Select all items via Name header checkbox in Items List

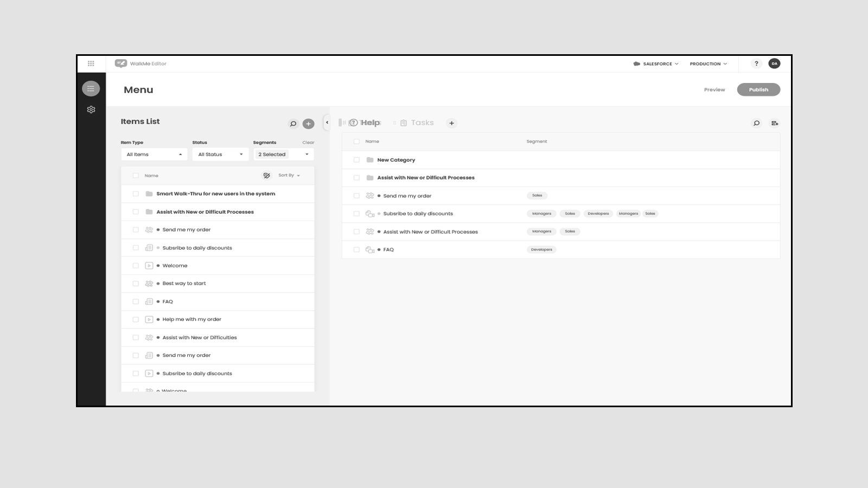(x=136, y=176)
